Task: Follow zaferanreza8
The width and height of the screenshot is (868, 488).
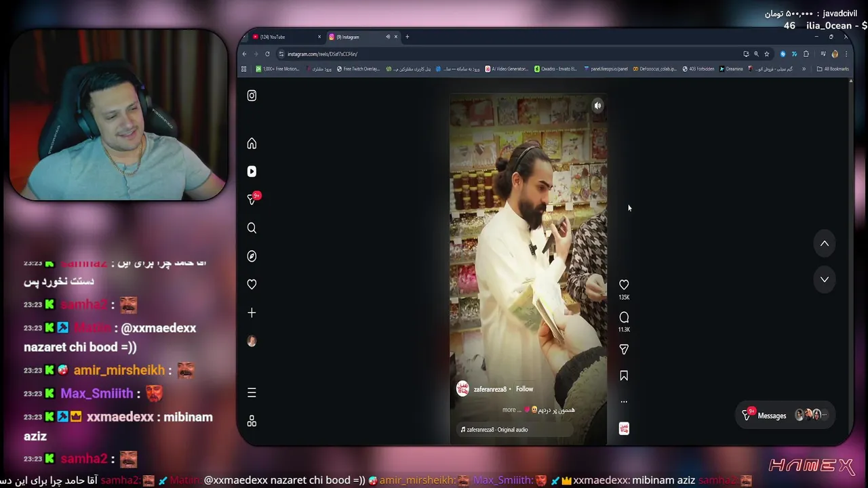Action: (x=524, y=389)
